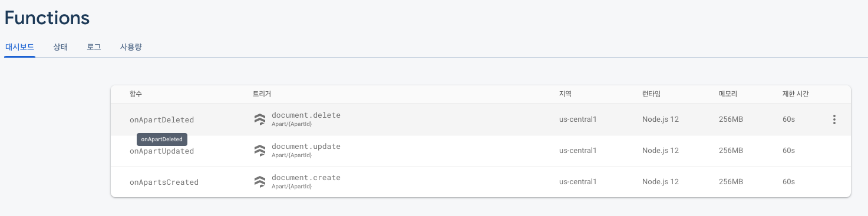Select the onApartUpdated function name
Viewport: 868px width, 216px height.
[161, 151]
